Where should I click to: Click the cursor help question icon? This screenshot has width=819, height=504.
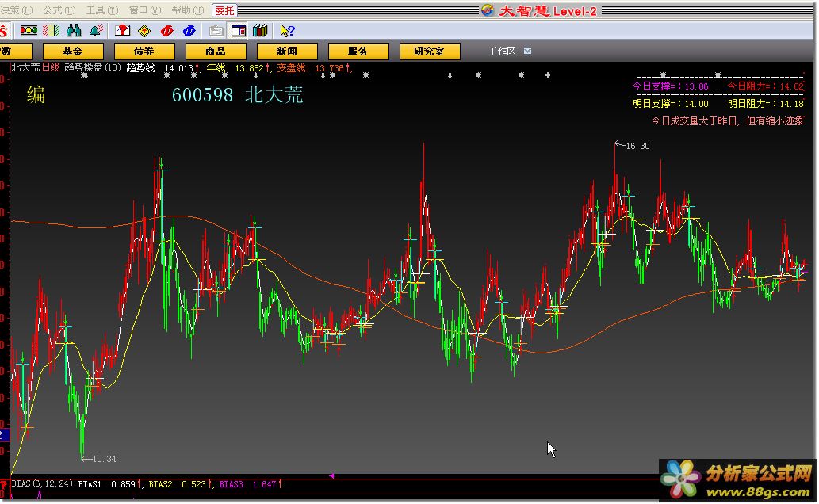click(x=287, y=31)
